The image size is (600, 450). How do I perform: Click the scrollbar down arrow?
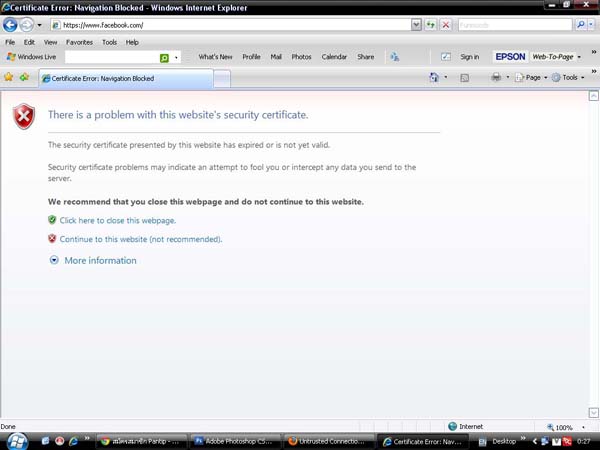tap(593, 413)
